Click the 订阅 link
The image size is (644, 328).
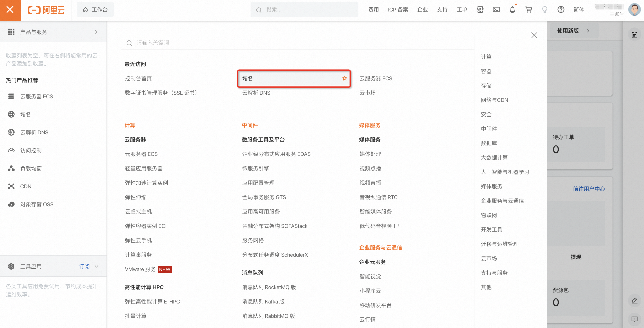84,266
